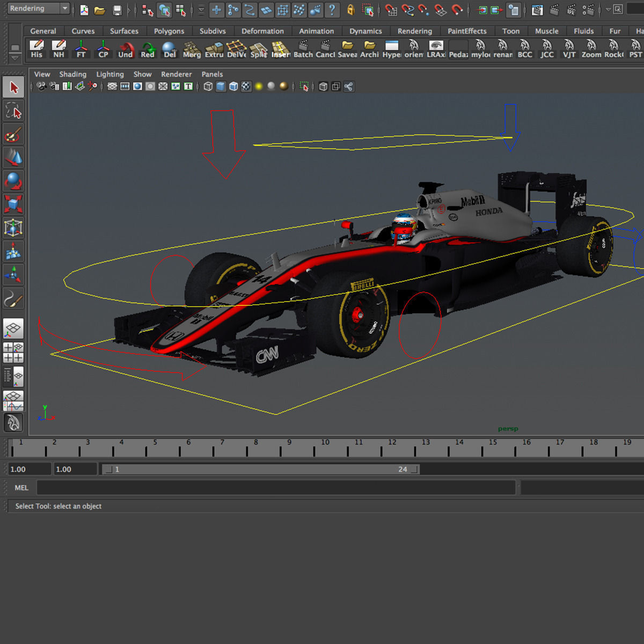Open the Show panel menu
Screen dimensions: 644x644
142,74
